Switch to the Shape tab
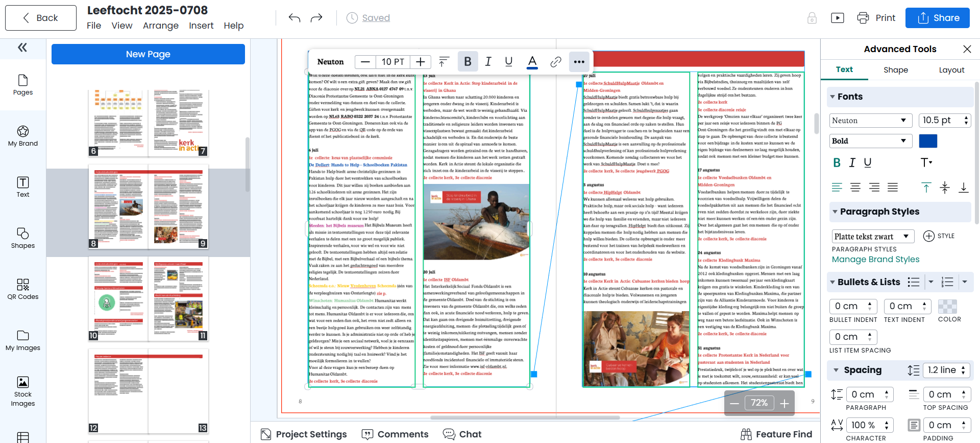The image size is (980, 443). coord(896,70)
